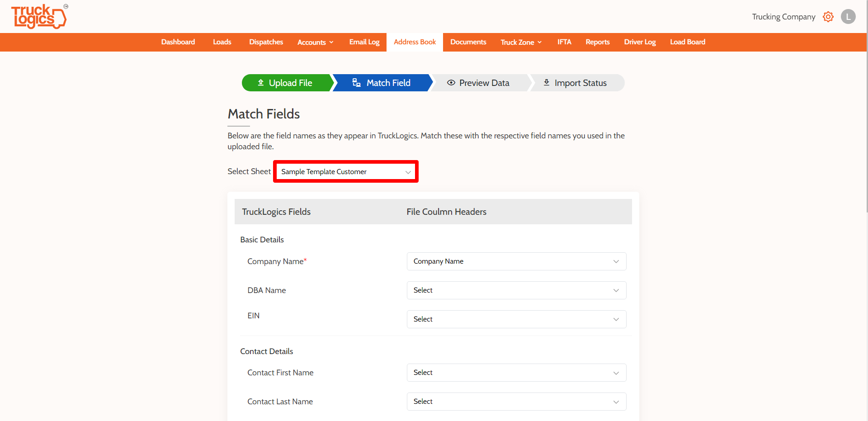Go to the Dashboard tab
This screenshot has height=421, width=868.
178,42
